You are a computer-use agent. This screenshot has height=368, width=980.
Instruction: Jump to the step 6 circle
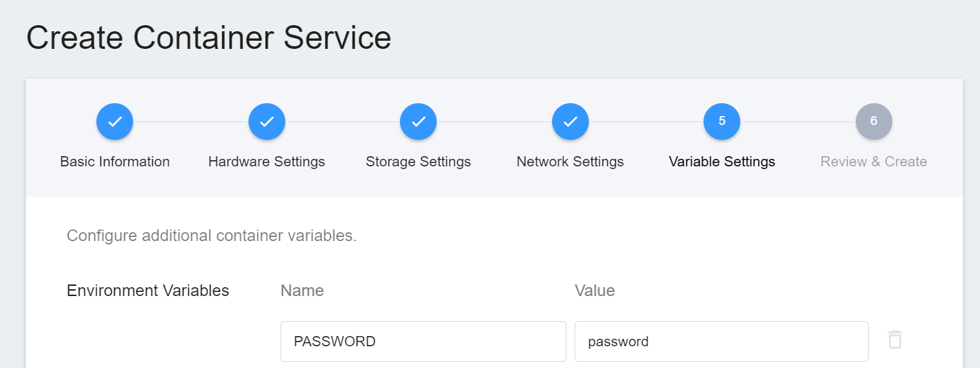pos(874,122)
